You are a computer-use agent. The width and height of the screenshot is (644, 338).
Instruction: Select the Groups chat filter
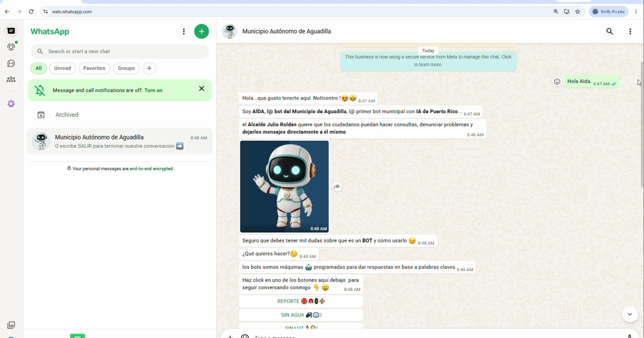tap(126, 68)
